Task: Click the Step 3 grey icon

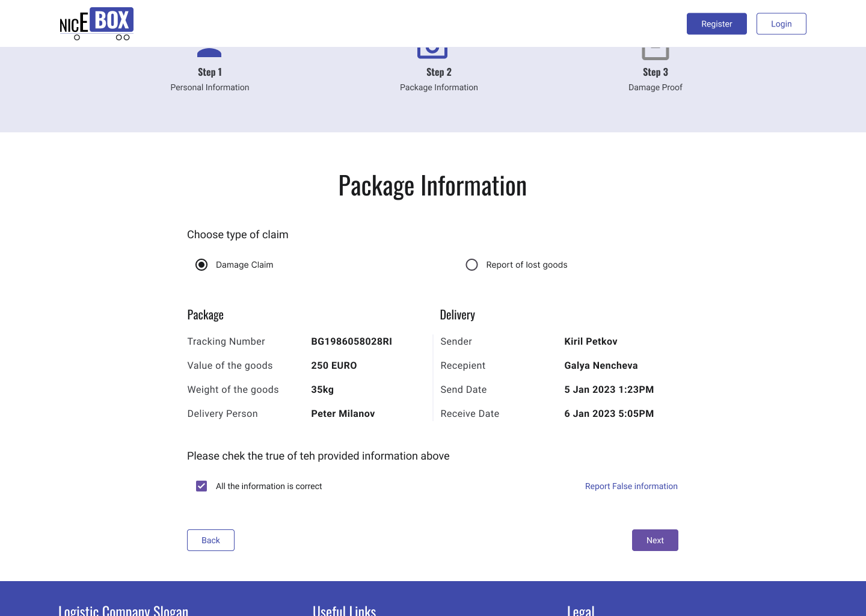Action: point(655,54)
